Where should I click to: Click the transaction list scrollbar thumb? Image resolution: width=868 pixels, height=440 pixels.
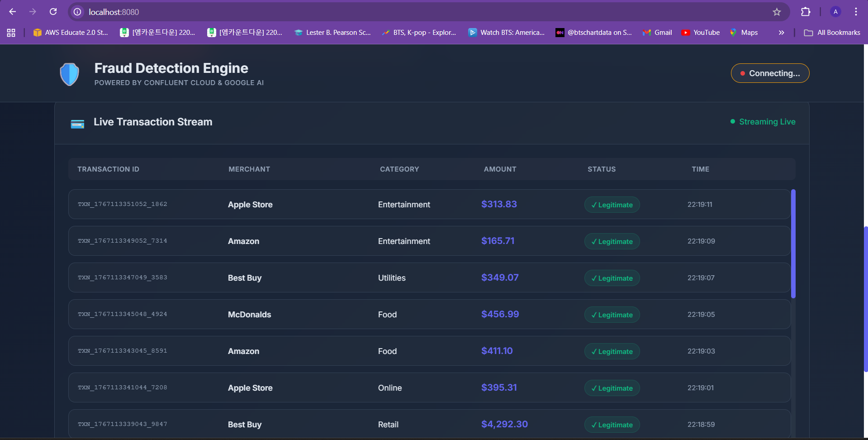pos(793,244)
